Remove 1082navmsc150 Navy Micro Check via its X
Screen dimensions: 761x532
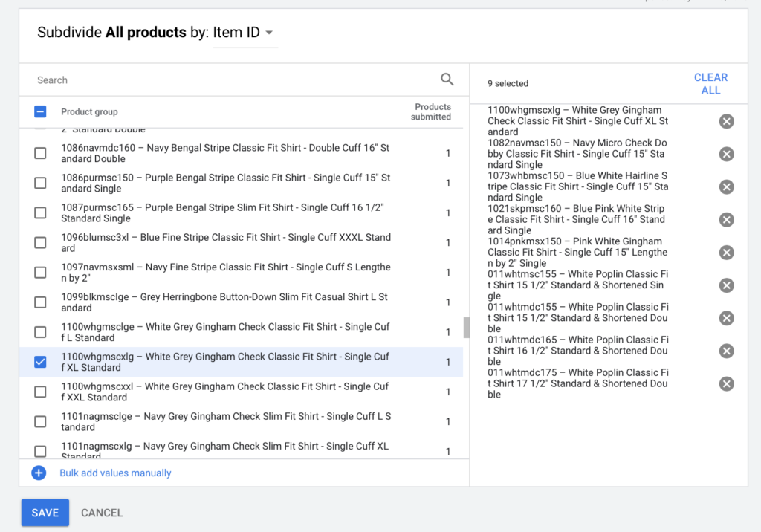726,154
